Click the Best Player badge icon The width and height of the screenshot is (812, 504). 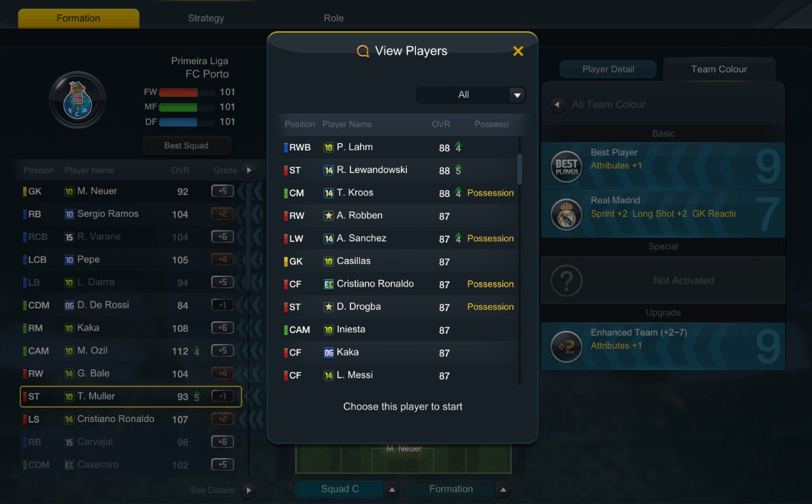click(566, 166)
